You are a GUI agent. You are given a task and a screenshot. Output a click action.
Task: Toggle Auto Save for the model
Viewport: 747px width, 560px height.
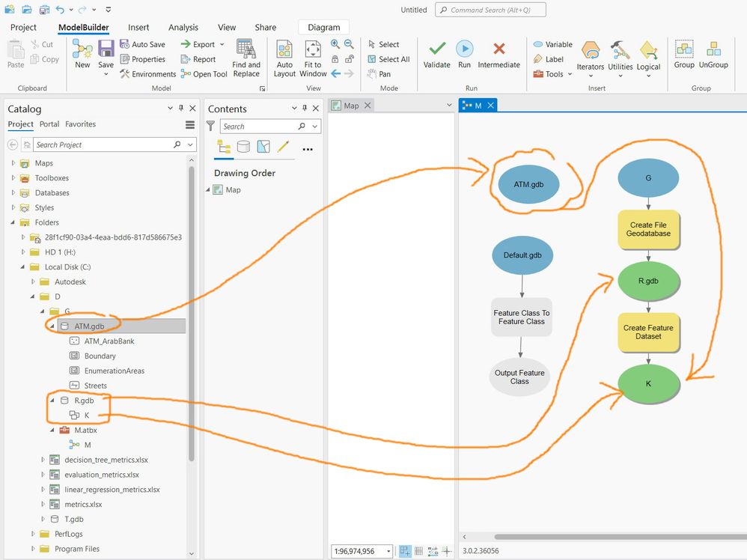[x=142, y=44]
